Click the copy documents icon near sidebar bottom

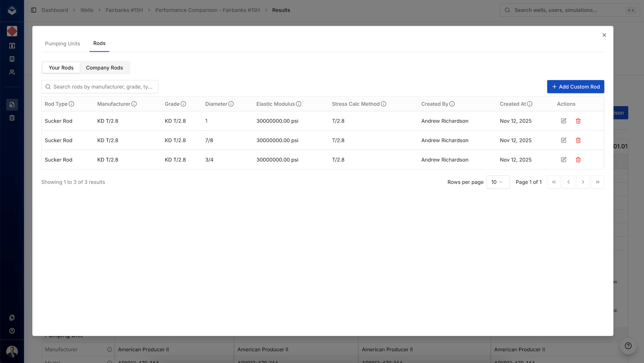(12, 317)
